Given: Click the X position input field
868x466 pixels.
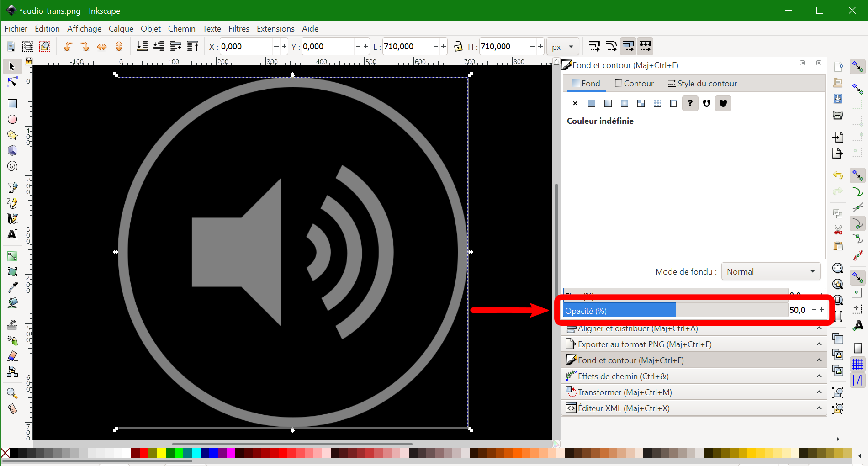Looking at the screenshot, I should (x=245, y=47).
